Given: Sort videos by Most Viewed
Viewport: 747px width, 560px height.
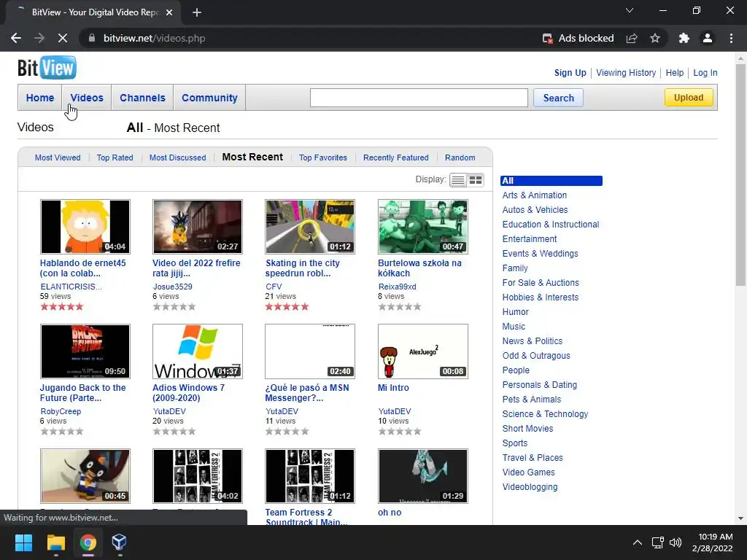Looking at the screenshot, I should tap(58, 157).
